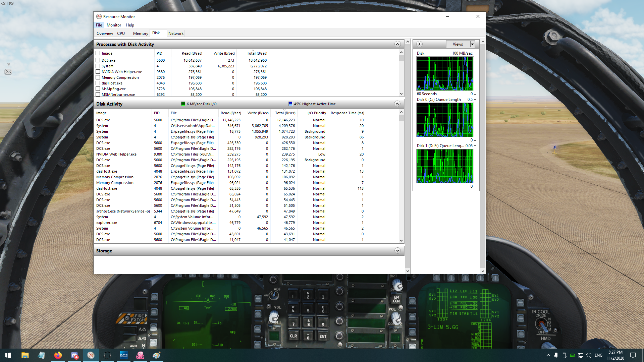Click the DCS taskbar icon
The height and width of the screenshot is (362, 644).
[x=124, y=355]
